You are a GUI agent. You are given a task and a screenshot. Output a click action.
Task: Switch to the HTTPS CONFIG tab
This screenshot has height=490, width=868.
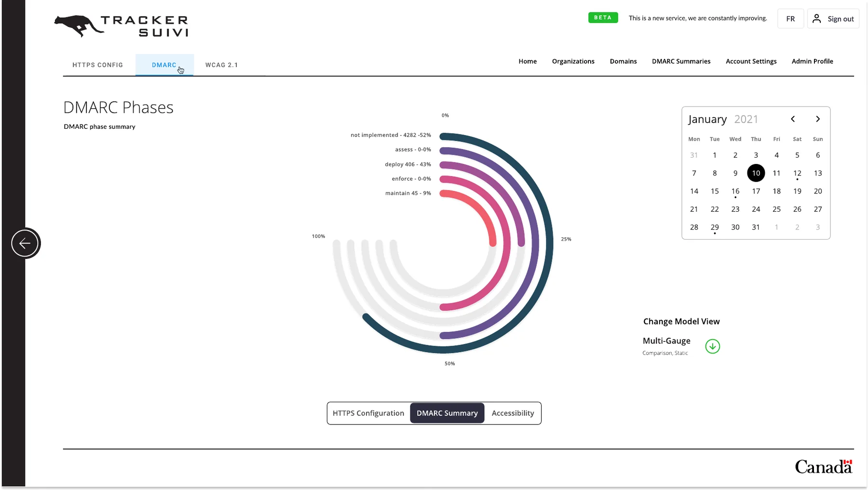click(98, 65)
